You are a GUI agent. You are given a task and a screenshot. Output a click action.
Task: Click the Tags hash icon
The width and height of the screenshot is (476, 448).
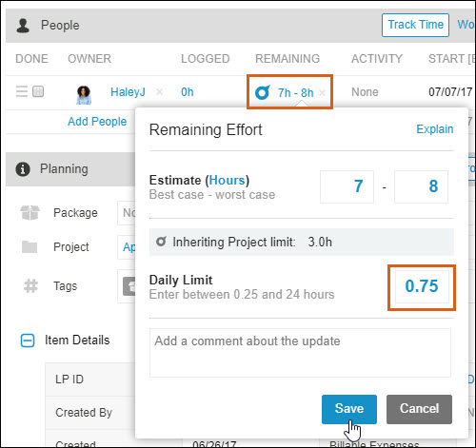tap(30, 286)
